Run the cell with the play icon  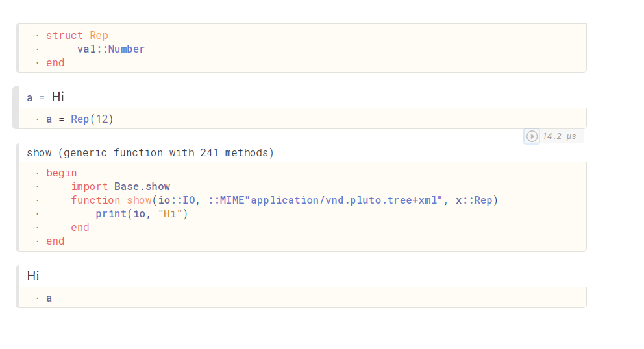pyautogui.click(x=532, y=136)
